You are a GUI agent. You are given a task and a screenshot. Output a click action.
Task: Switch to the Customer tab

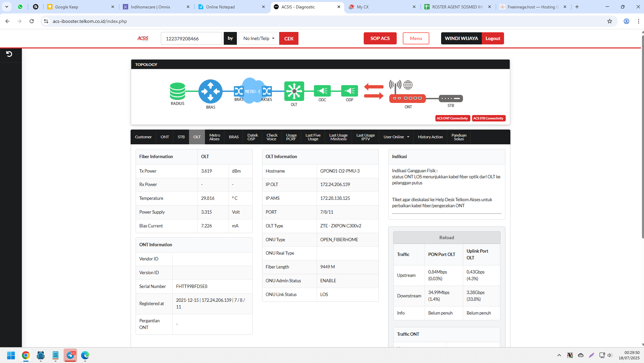click(143, 137)
